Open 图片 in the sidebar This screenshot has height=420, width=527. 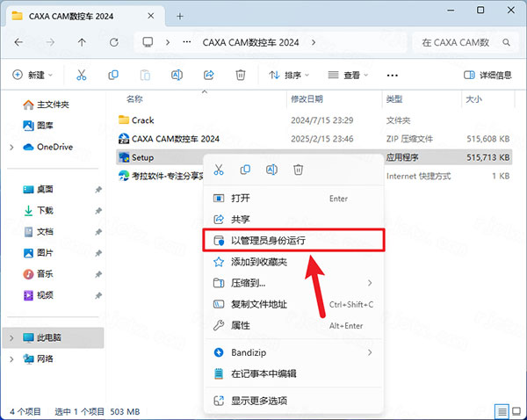38,253
